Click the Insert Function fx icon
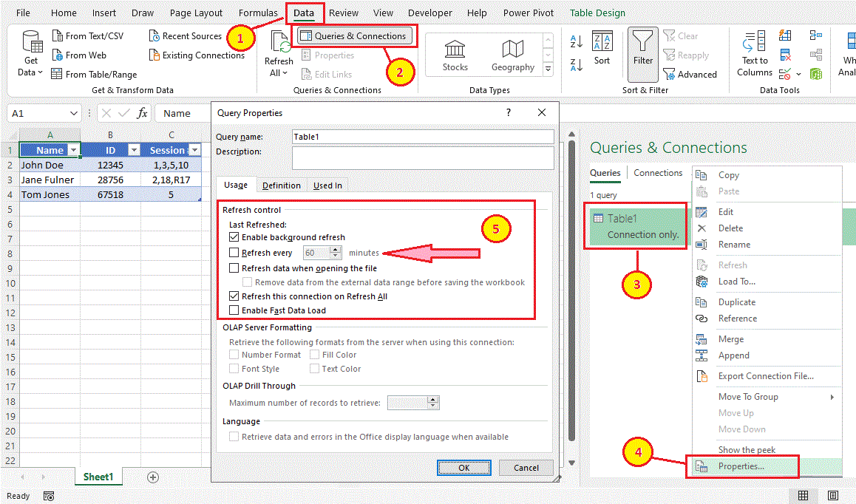This screenshot has height=504, width=856. pos(142,113)
